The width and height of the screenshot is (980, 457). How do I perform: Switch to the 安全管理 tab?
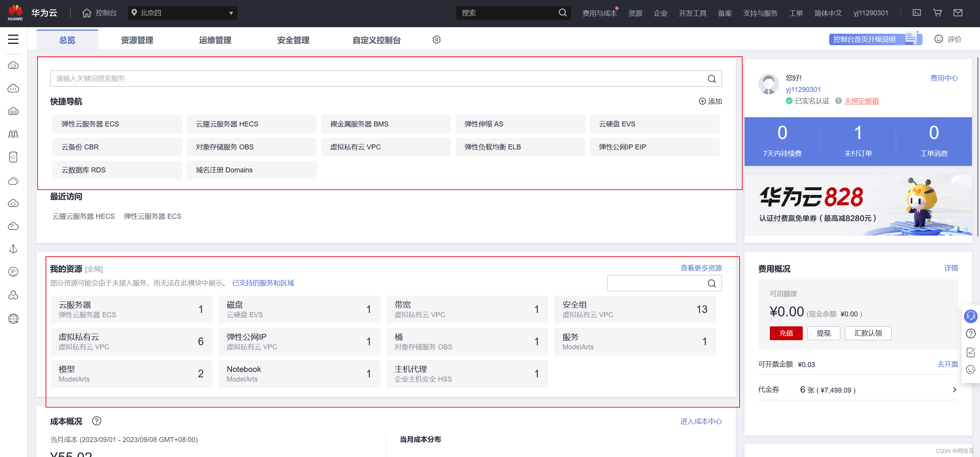coord(293,40)
